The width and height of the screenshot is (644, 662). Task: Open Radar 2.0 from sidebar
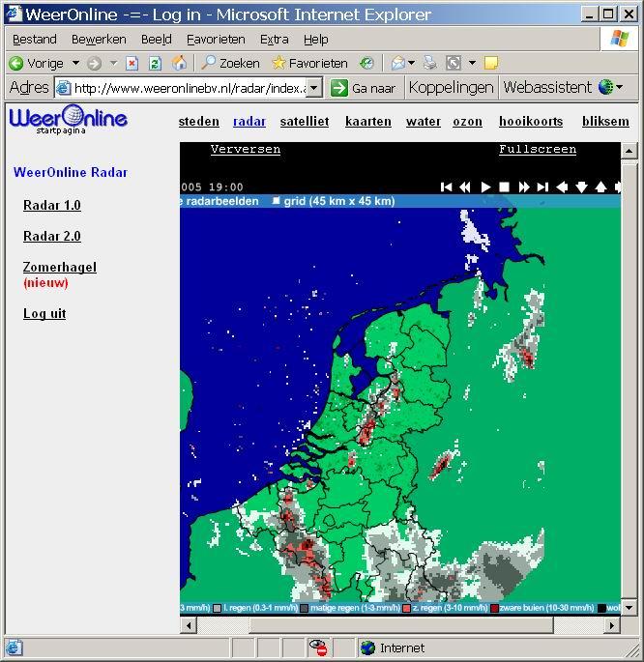click(x=52, y=236)
